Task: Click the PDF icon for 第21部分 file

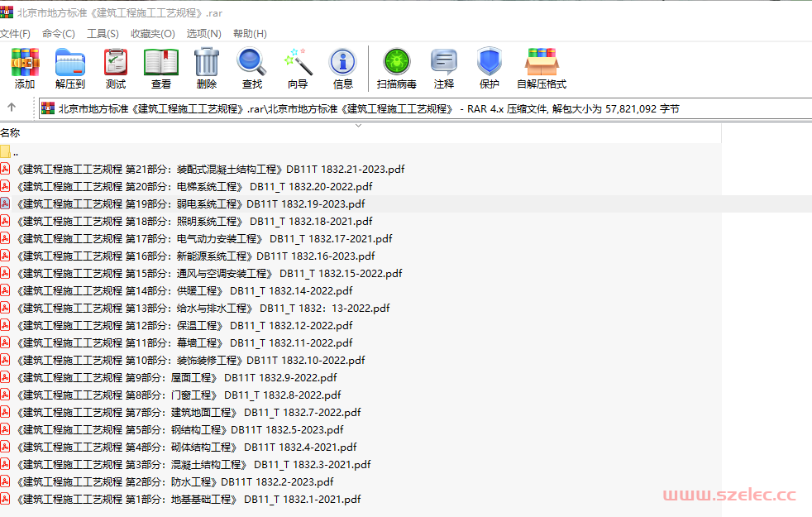Action: 5,169
